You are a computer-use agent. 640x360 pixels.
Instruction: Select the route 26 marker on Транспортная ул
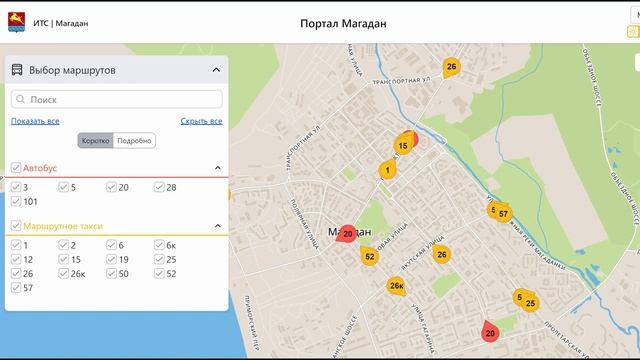(451, 67)
